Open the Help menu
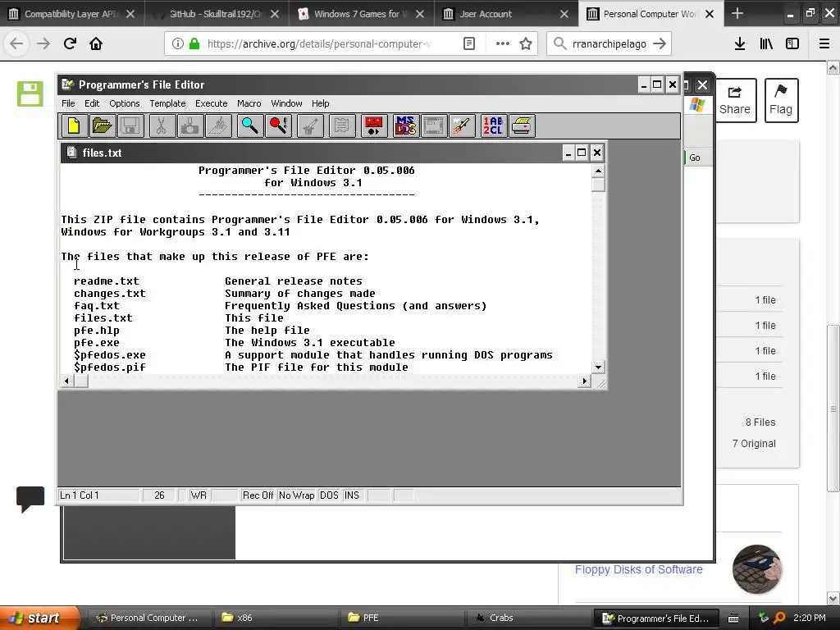 coord(321,103)
